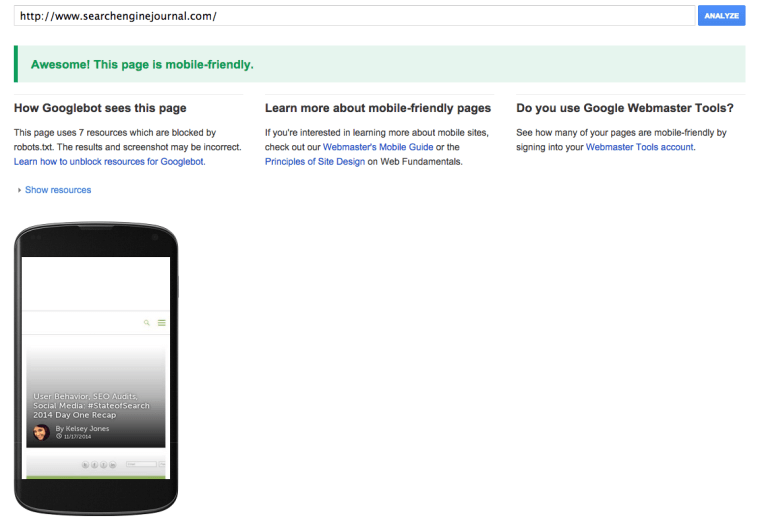This screenshot has width=760, height=522.
Task: Open Learn how to unblock resources link
Action: point(109,161)
